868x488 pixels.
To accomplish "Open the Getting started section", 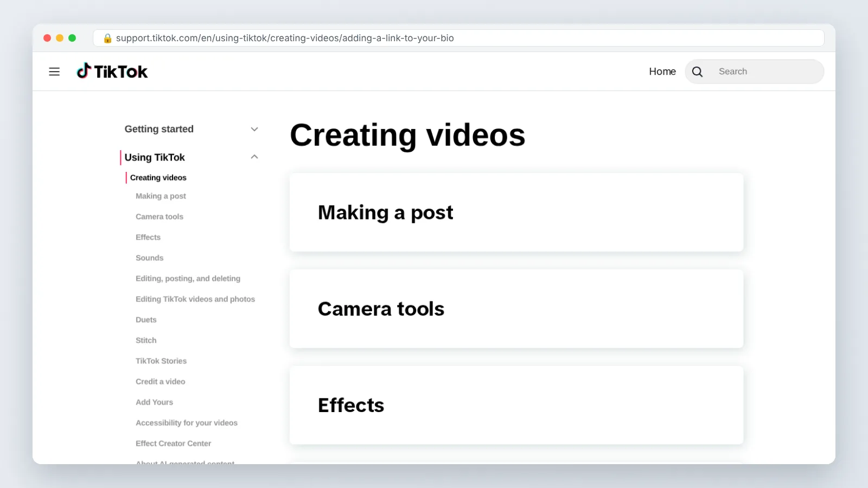I will click(x=159, y=129).
